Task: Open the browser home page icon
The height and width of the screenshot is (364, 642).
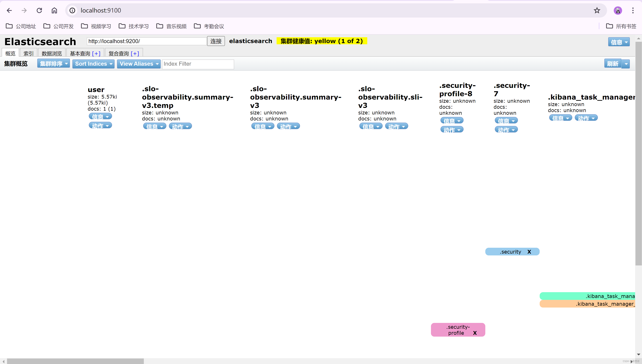Action: coord(54,10)
